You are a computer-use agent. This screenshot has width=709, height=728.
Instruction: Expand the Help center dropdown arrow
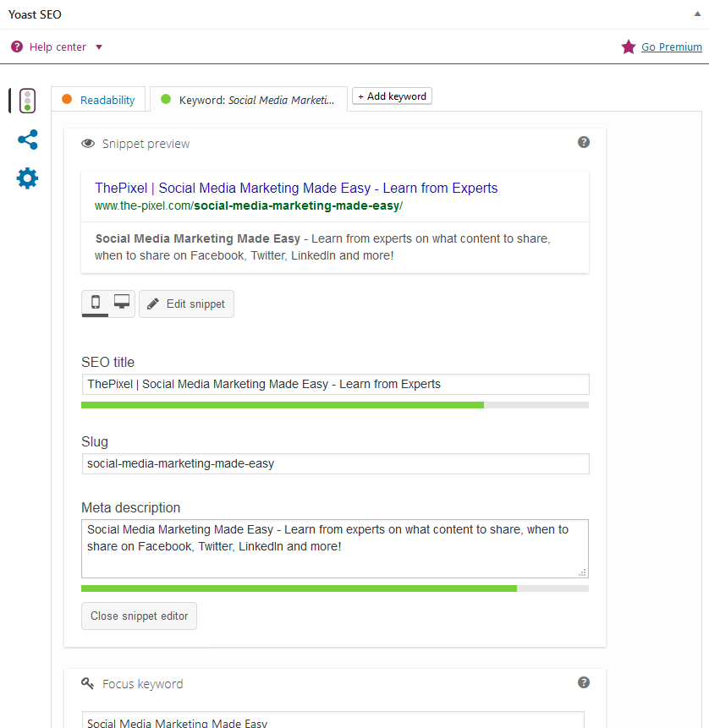click(99, 47)
